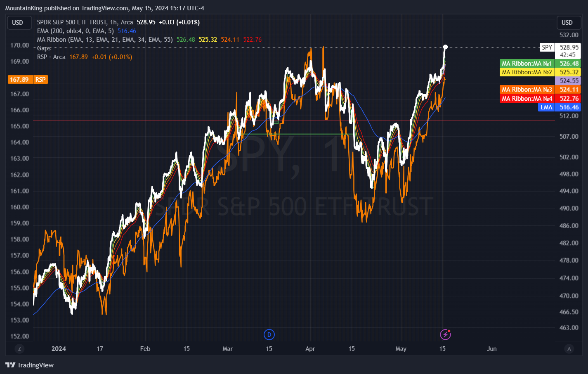Click the 528.95 current price value

click(146, 22)
